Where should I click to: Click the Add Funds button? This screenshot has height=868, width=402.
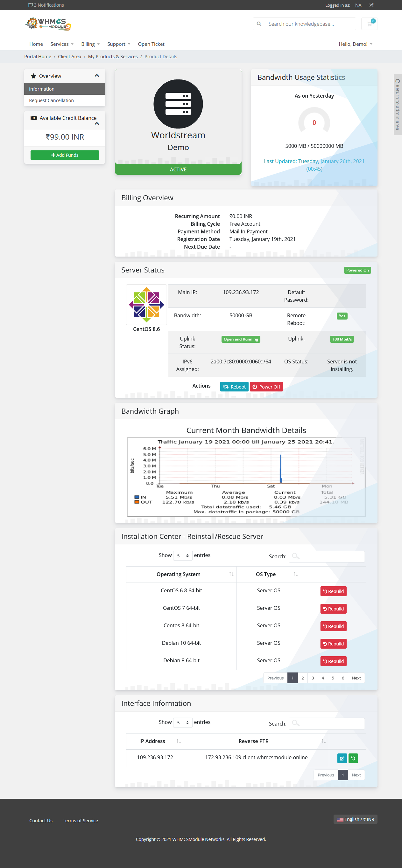tap(65, 155)
